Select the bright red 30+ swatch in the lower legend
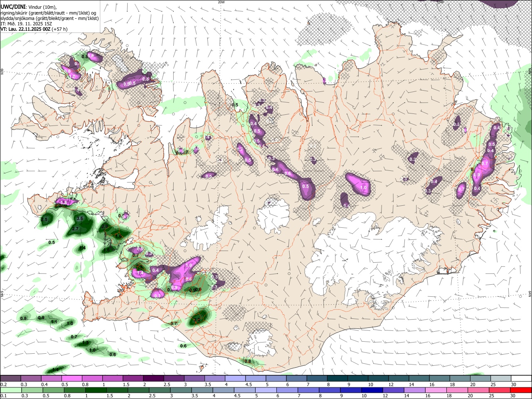The width and height of the screenshot is (532, 399). pos(521,390)
